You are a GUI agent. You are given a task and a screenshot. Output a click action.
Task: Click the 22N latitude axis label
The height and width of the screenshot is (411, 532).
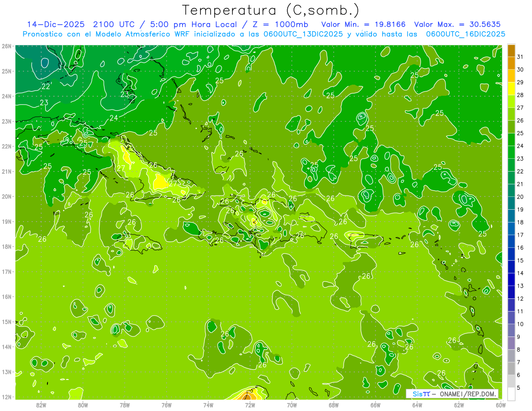coord(6,146)
